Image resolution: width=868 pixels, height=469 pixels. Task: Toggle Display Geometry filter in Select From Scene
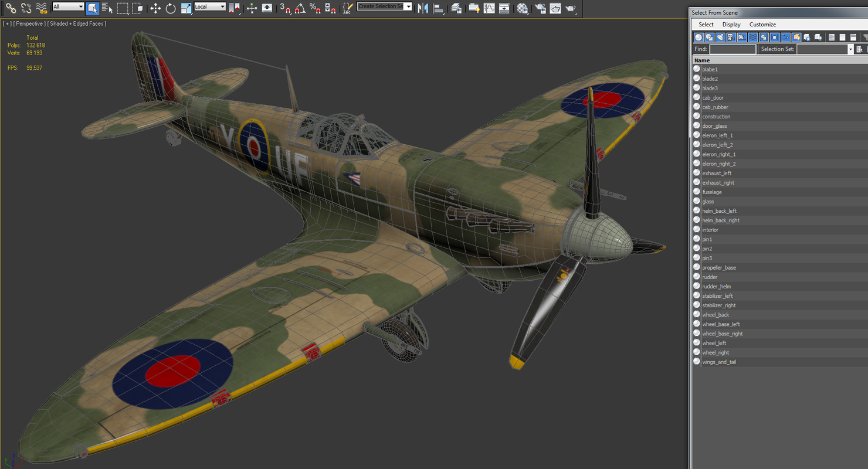[x=698, y=37]
